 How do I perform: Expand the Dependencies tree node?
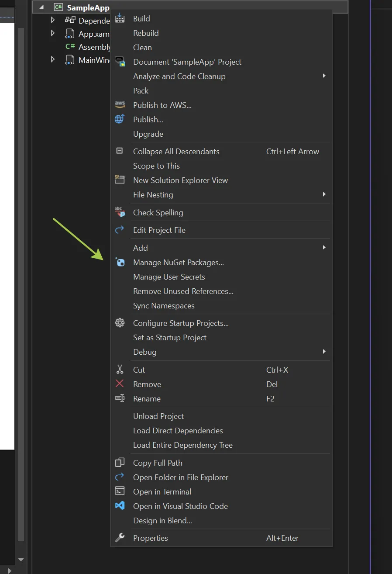[52, 20]
